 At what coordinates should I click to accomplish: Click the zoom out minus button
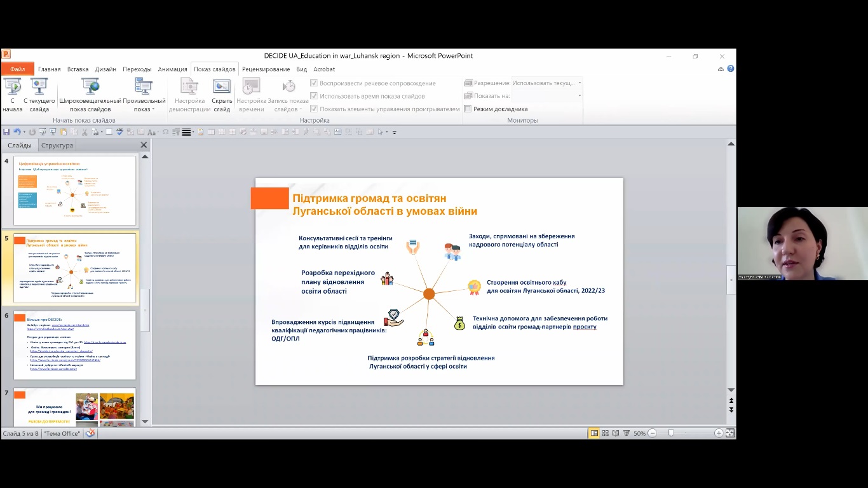click(652, 433)
